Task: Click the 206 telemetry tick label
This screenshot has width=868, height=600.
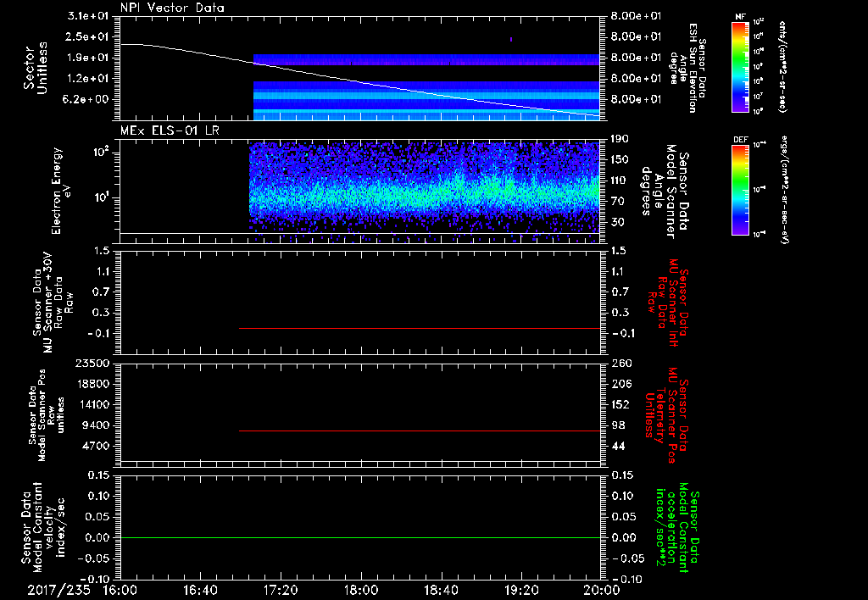Action: point(621,384)
